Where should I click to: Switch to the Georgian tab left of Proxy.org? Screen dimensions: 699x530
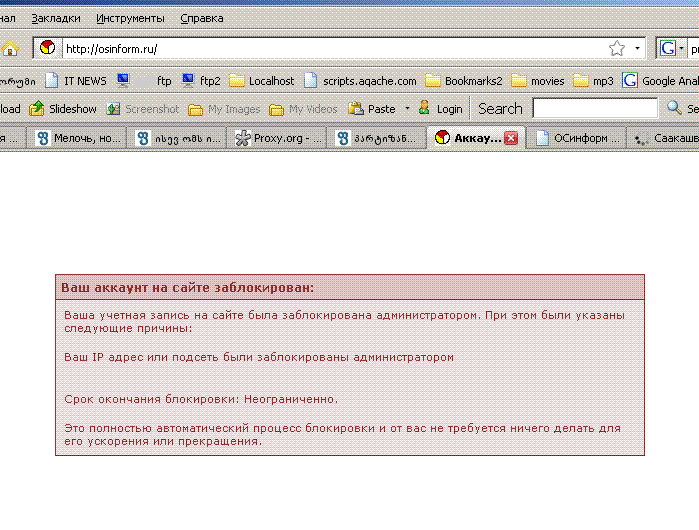(177, 138)
